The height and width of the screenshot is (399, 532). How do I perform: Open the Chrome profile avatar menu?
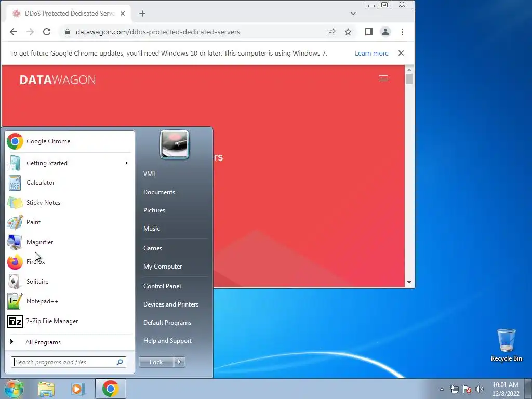tap(385, 32)
